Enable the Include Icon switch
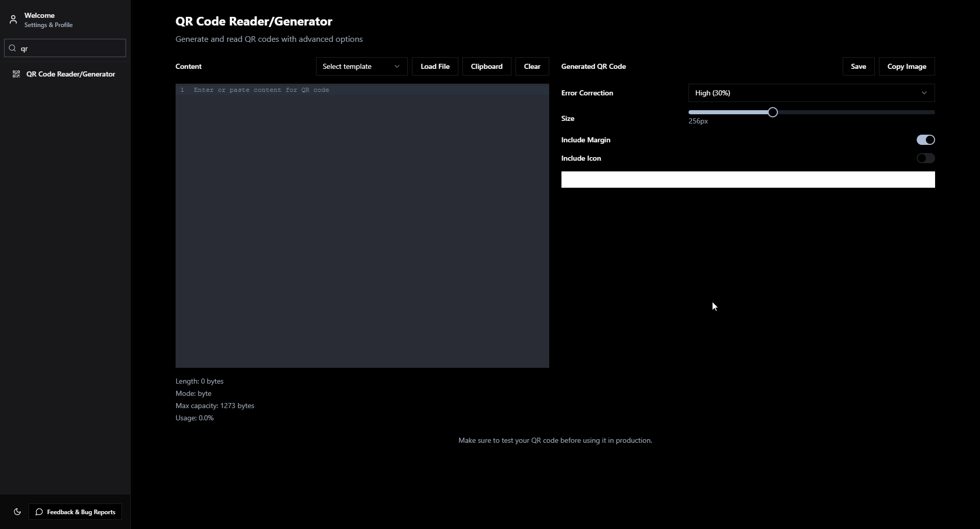 925,158
